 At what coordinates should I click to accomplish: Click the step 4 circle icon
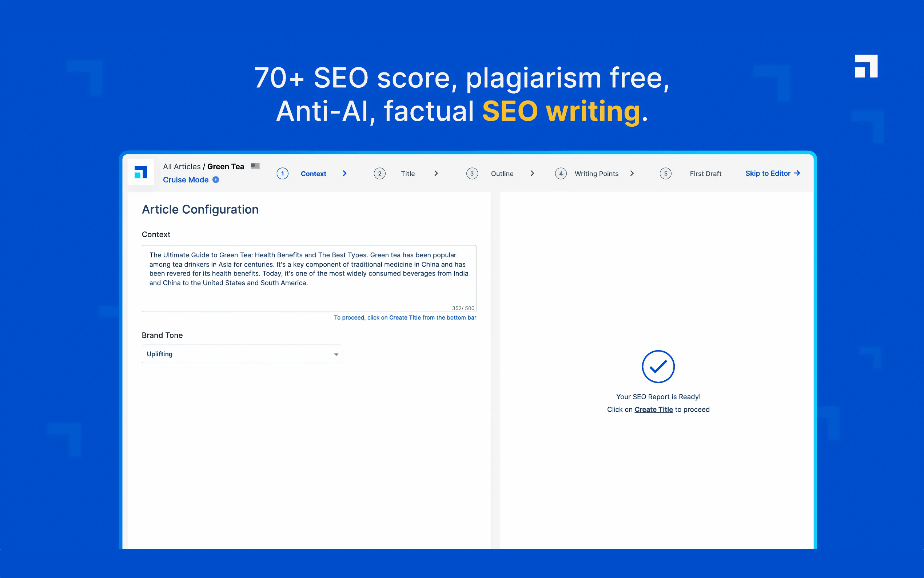click(560, 174)
